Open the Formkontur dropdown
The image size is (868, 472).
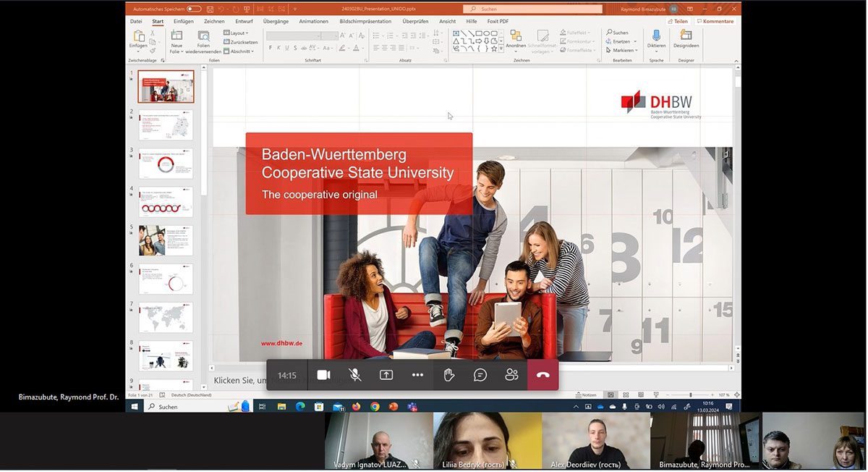coord(579,42)
